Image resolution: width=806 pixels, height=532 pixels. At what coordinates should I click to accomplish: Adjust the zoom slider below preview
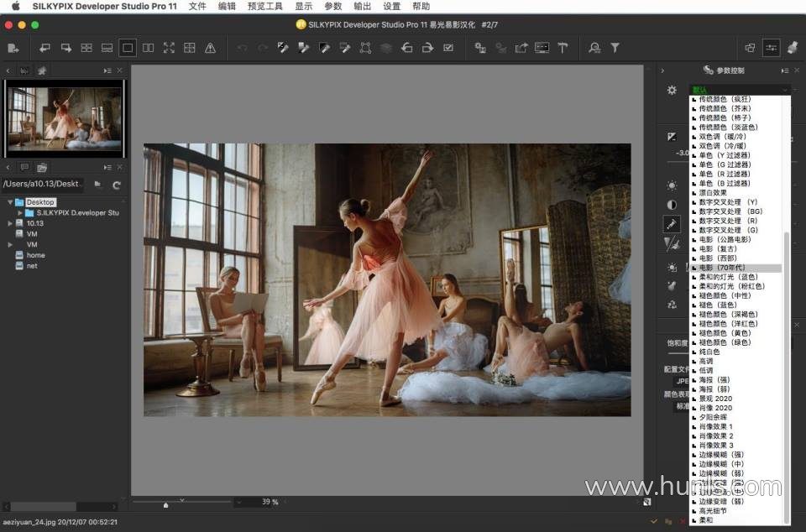tap(165, 504)
